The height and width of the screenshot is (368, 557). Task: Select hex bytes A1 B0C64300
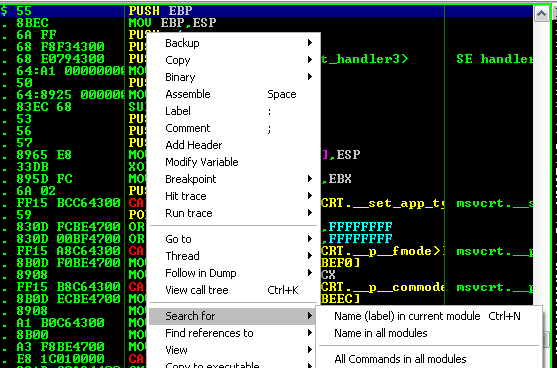60,323
